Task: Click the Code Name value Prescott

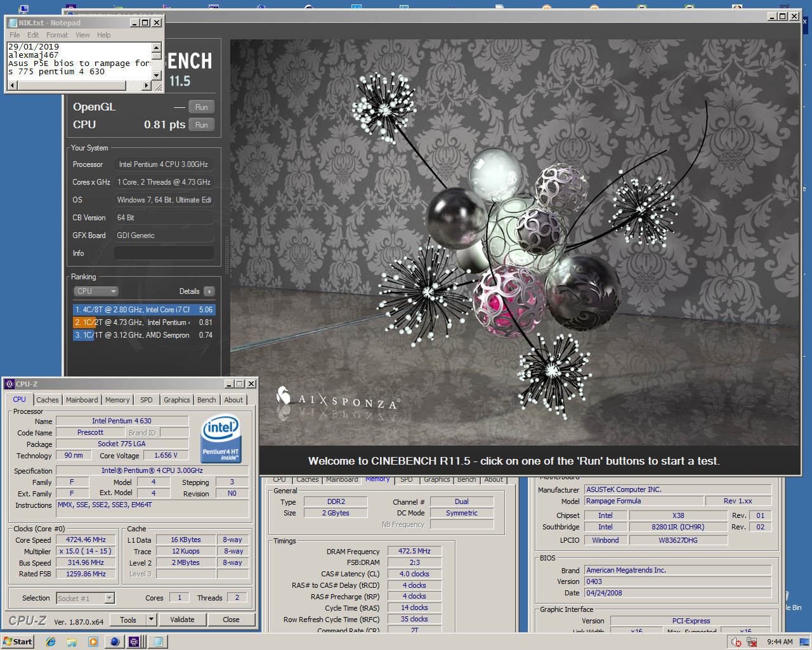Action: click(x=91, y=432)
